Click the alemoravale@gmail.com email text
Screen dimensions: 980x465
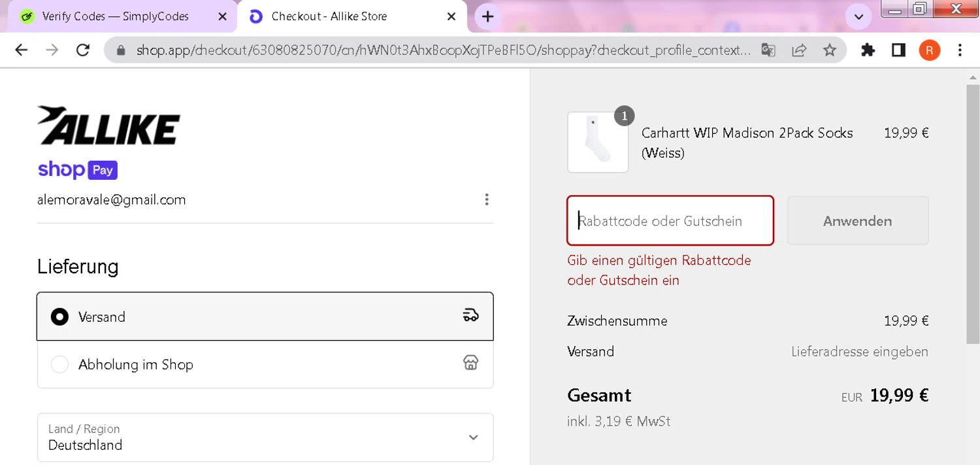coord(112,199)
